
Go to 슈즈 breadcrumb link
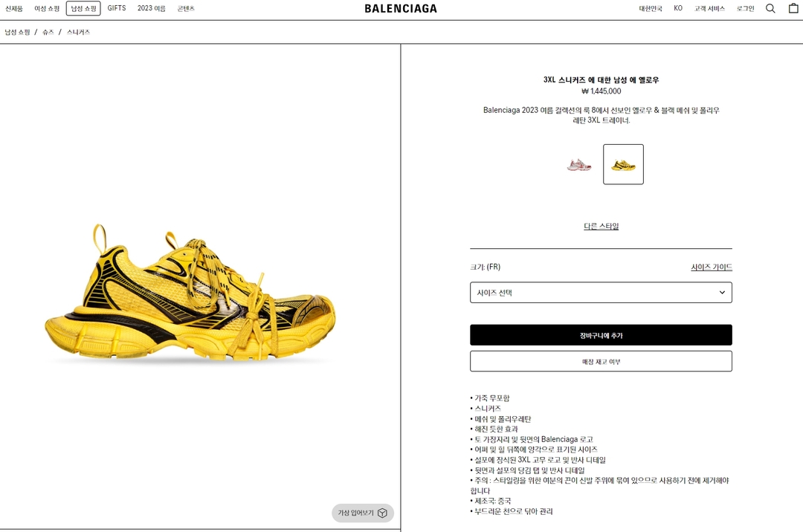[x=48, y=32]
